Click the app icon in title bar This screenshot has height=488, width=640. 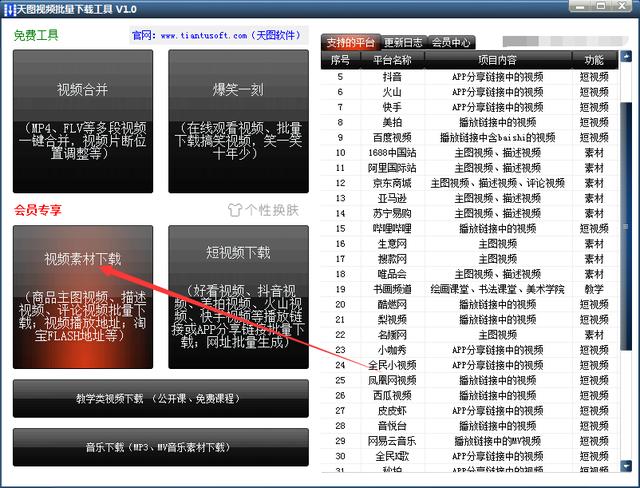click(x=8, y=9)
